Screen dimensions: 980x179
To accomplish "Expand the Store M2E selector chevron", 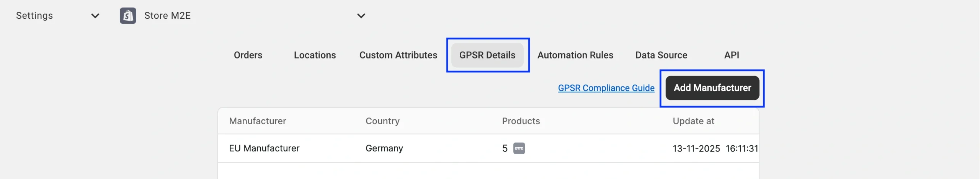I will coord(361,16).
